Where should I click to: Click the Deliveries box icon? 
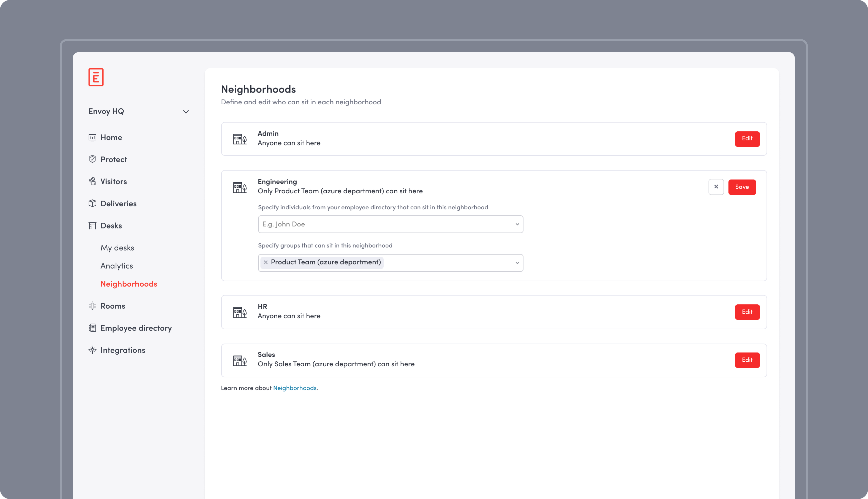point(92,203)
